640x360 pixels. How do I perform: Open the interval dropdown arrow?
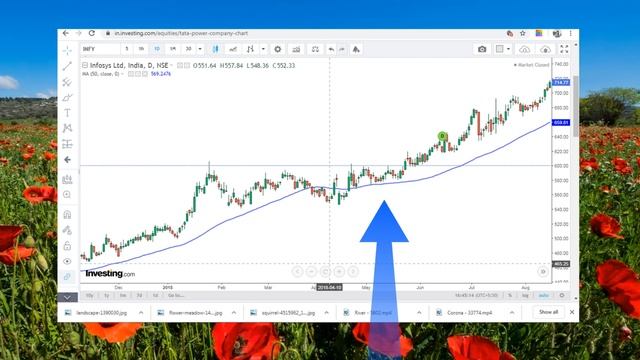coord(200,49)
